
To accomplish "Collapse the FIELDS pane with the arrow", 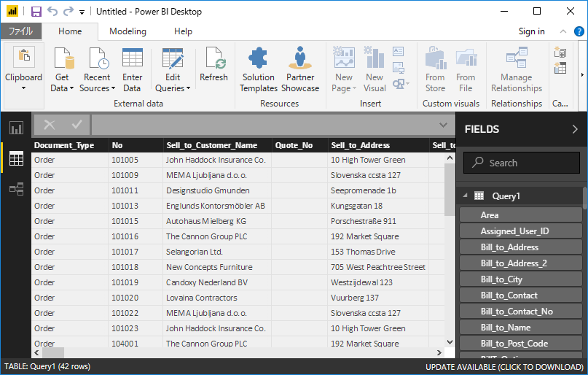I will point(575,129).
